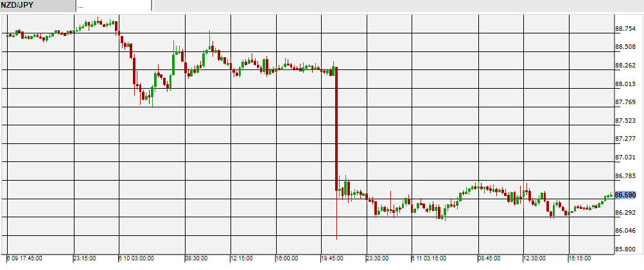Click the 23:30:00 time axis label

[x=377, y=258]
